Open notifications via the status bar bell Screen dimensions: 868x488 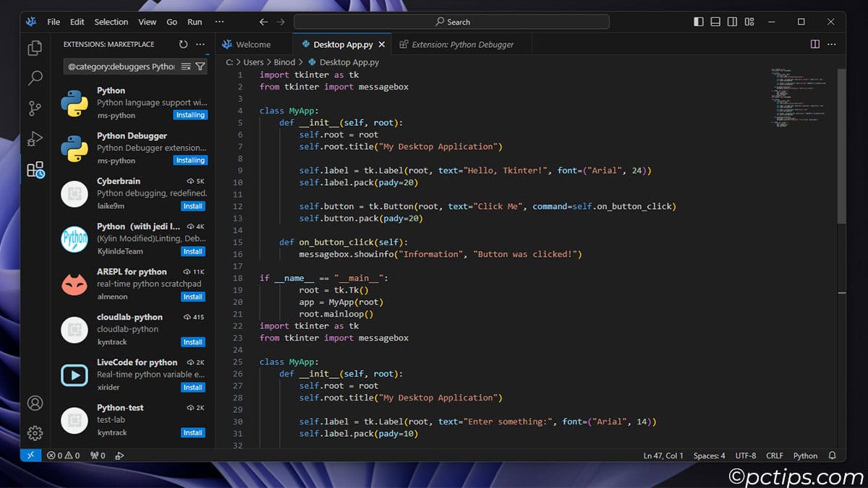click(x=832, y=455)
